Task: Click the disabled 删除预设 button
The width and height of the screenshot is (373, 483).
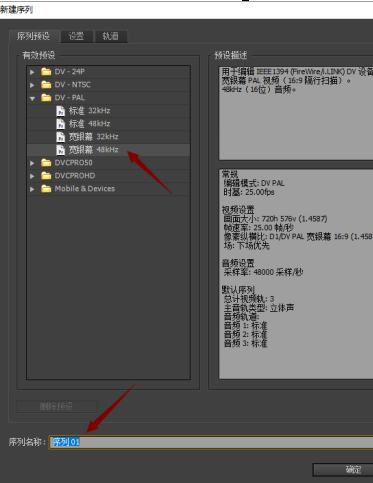Action: [57, 407]
